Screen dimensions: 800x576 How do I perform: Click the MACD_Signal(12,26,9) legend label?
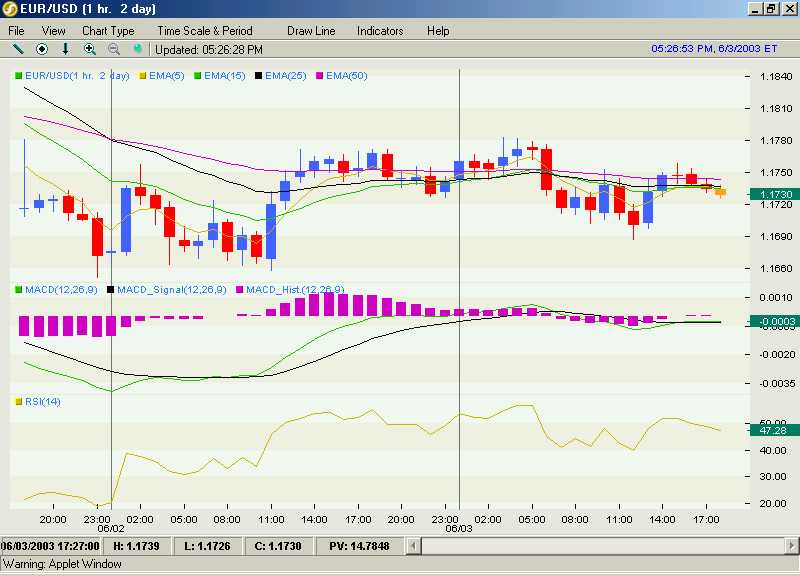172,290
